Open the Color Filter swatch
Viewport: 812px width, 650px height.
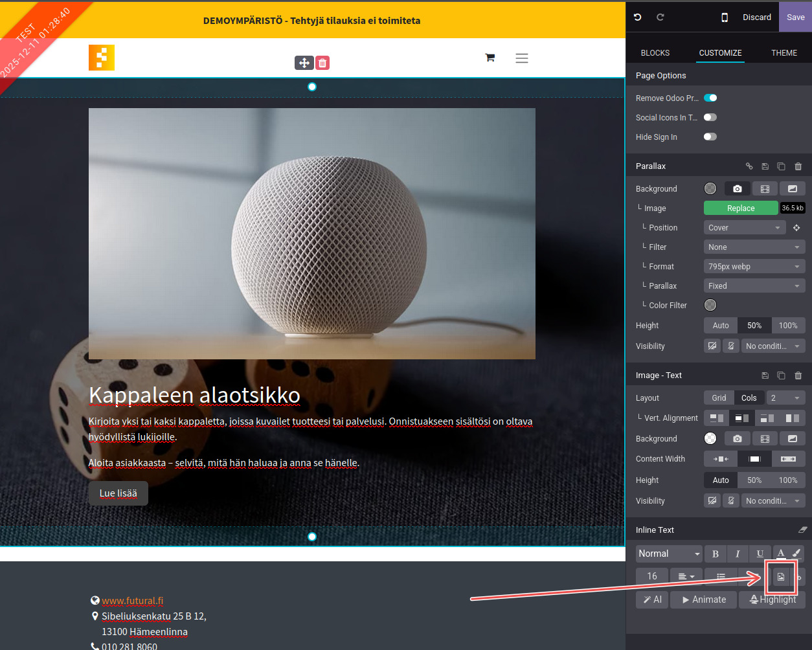pos(710,306)
